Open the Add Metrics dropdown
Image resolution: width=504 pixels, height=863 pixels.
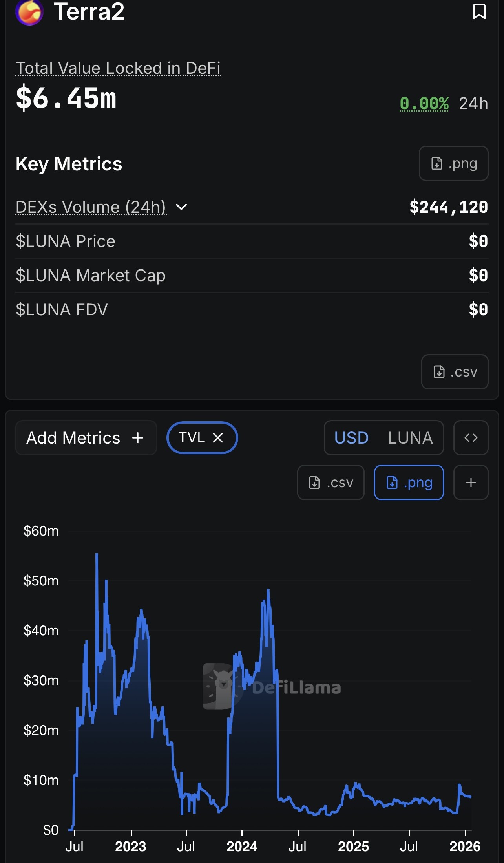click(x=86, y=438)
